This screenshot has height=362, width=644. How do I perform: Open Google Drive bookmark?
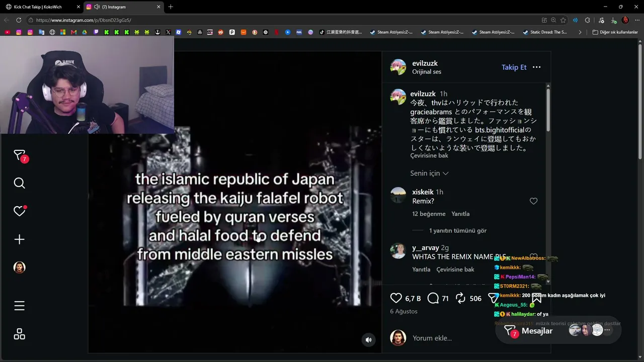coord(85,32)
